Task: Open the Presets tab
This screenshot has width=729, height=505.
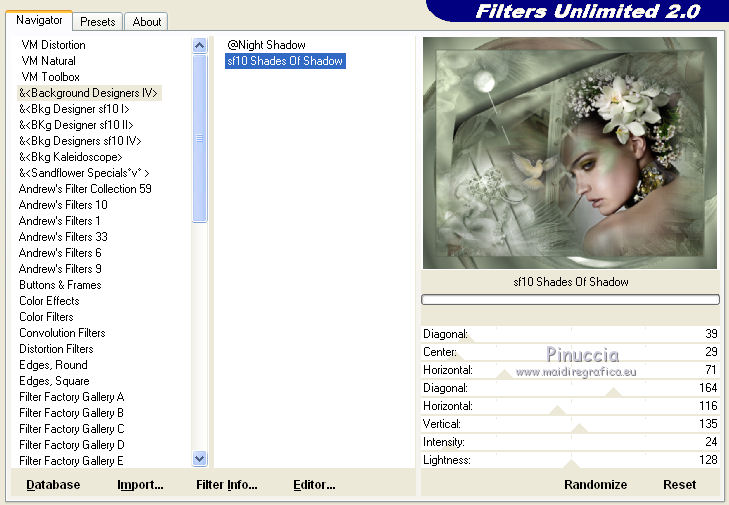Action: coord(98,21)
